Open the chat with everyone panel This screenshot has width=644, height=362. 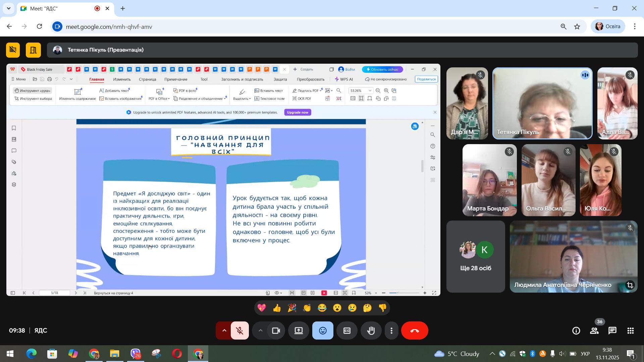(612, 331)
